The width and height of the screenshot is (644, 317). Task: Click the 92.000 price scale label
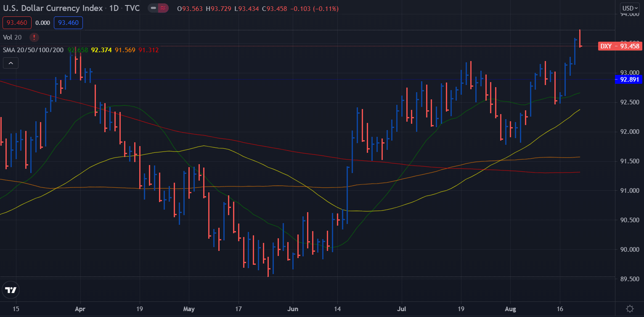tap(630, 132)
